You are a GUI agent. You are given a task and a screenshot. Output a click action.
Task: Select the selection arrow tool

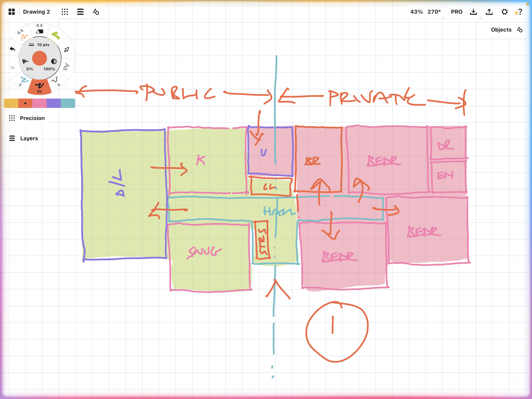coord(67,49)
